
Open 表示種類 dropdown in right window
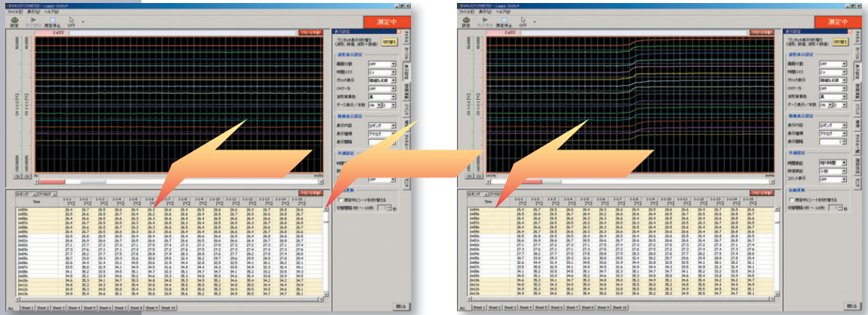coord(833,133)
